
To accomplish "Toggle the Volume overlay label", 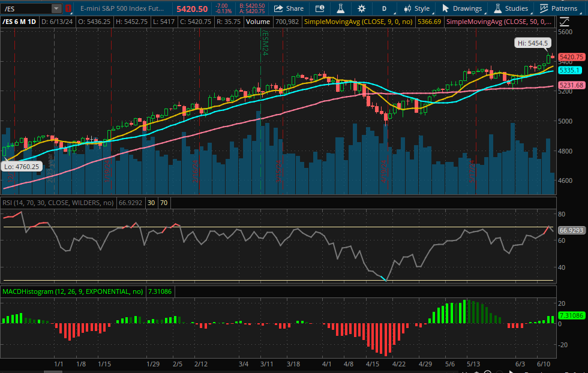I will 257,22.
